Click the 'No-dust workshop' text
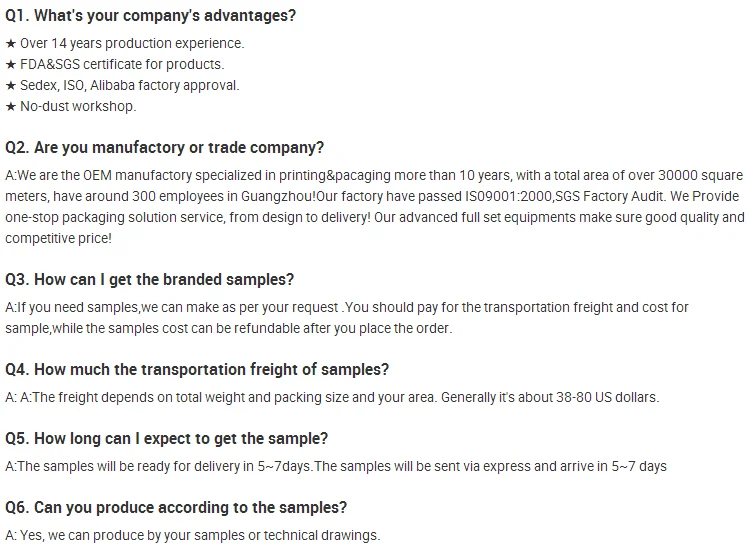750x545 pixels. [x=78, y=107]
